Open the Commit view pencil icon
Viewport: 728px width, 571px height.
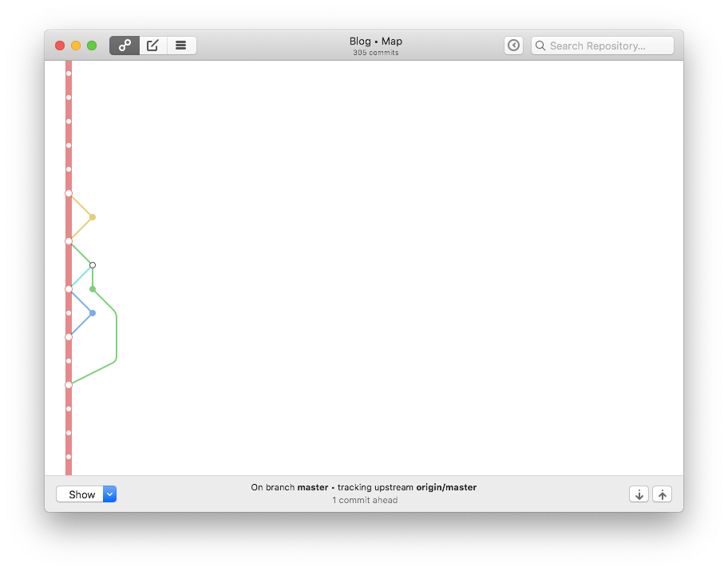pyautogui.click(x=152, y=46)
